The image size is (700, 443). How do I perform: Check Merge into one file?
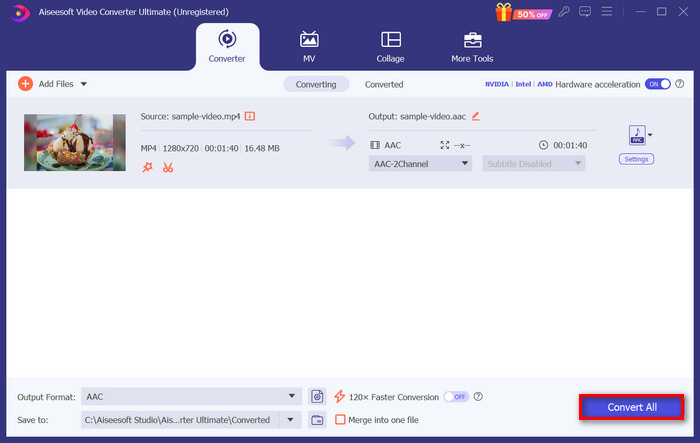[x=340, y=420]
